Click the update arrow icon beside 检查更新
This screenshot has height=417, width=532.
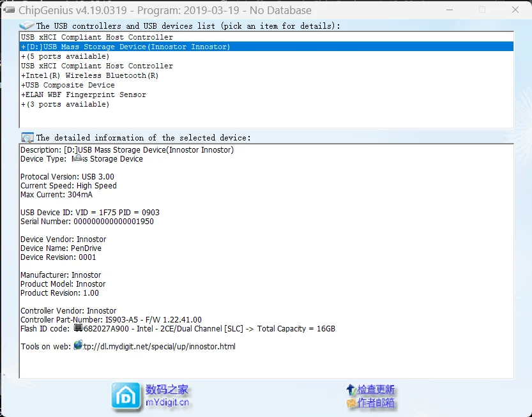351,390
